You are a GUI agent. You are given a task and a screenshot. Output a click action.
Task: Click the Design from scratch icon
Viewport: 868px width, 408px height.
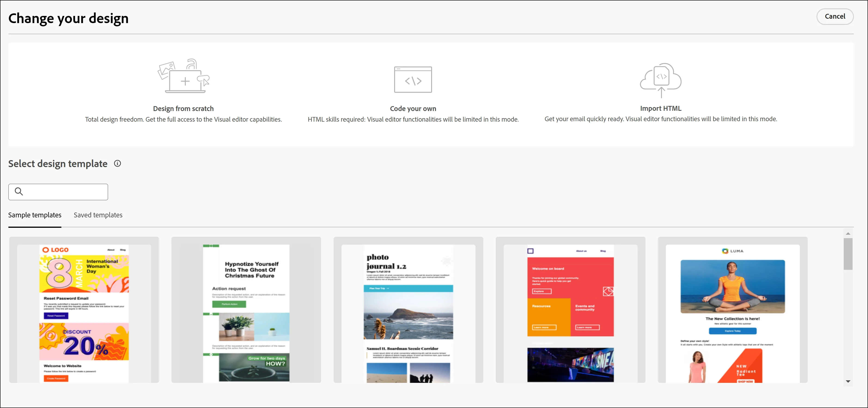point(184,76)
